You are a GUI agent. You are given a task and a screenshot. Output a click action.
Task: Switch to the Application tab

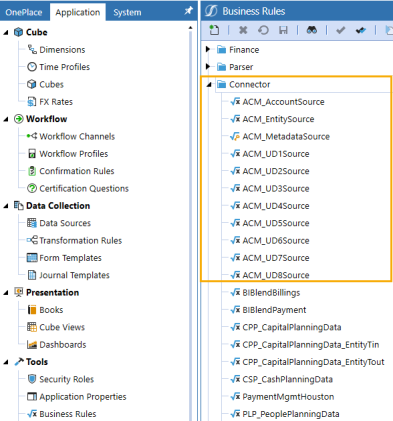tap(78, 12)
